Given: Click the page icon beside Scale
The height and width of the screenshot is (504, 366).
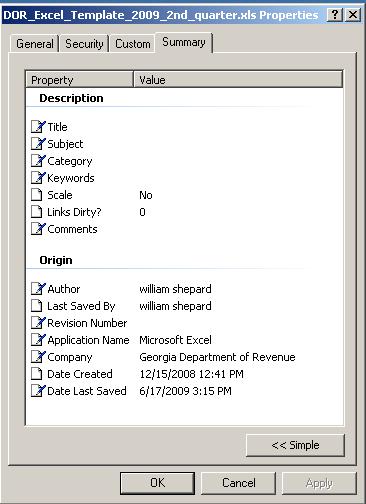Looking at the screenshot, I should click(37, 195).
